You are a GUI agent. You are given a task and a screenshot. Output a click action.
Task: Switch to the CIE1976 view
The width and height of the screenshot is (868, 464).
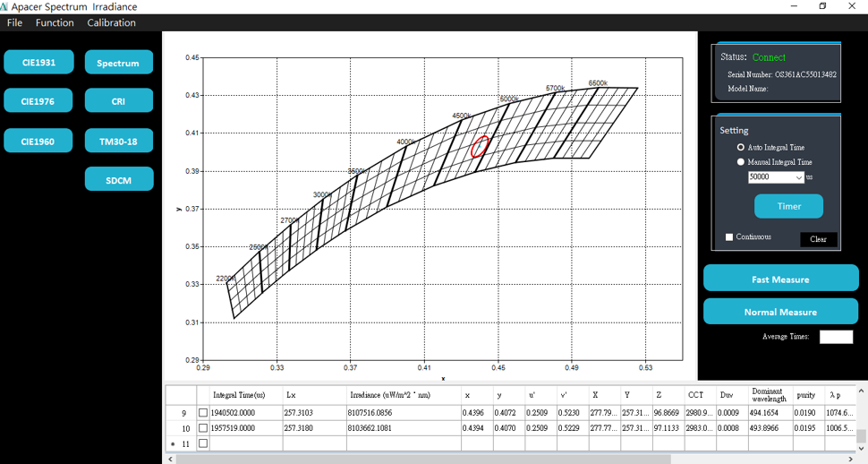tap(38, 101)
